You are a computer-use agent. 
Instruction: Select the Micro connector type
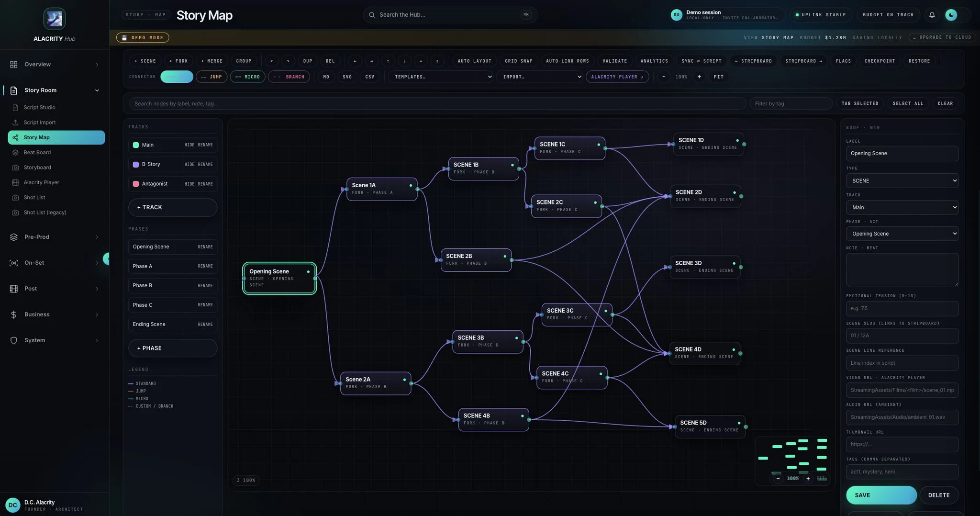click(x=247, y=77)
